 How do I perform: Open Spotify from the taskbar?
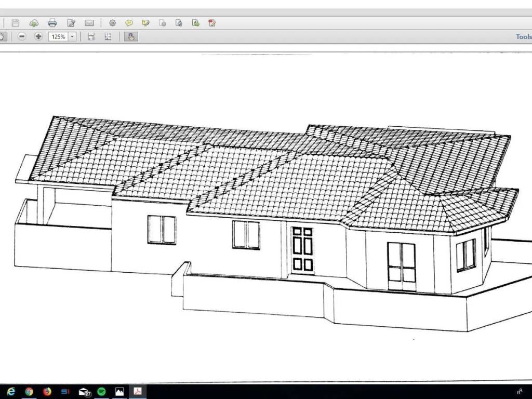pyautogui.click(x=101, y=391)
